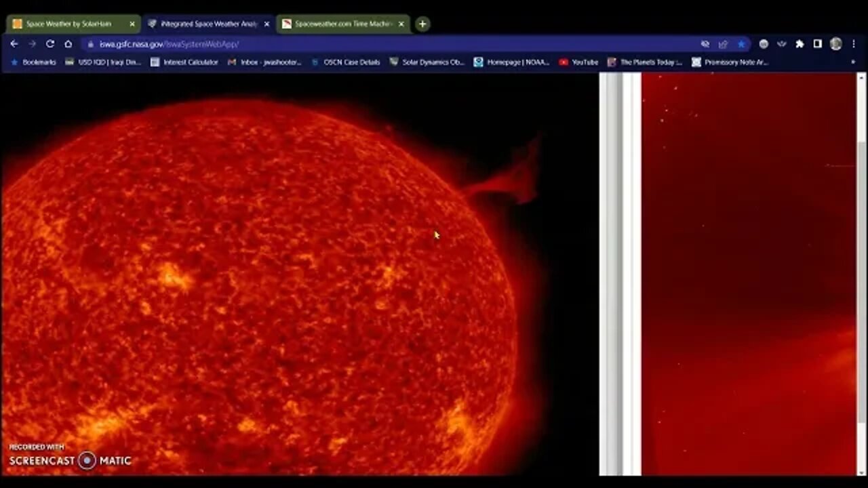Open the Bookmarks bookmark folder

[x=33, y=62]
